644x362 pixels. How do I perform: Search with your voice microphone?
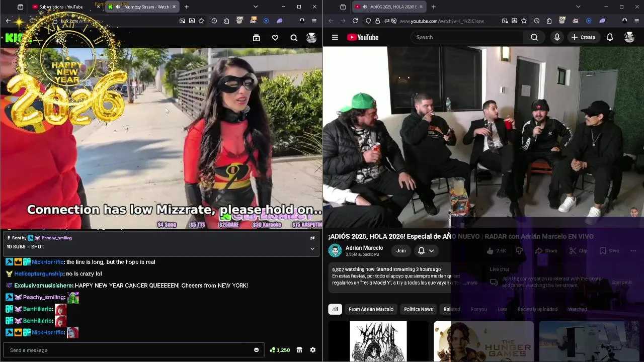click(x=557, y=37)
